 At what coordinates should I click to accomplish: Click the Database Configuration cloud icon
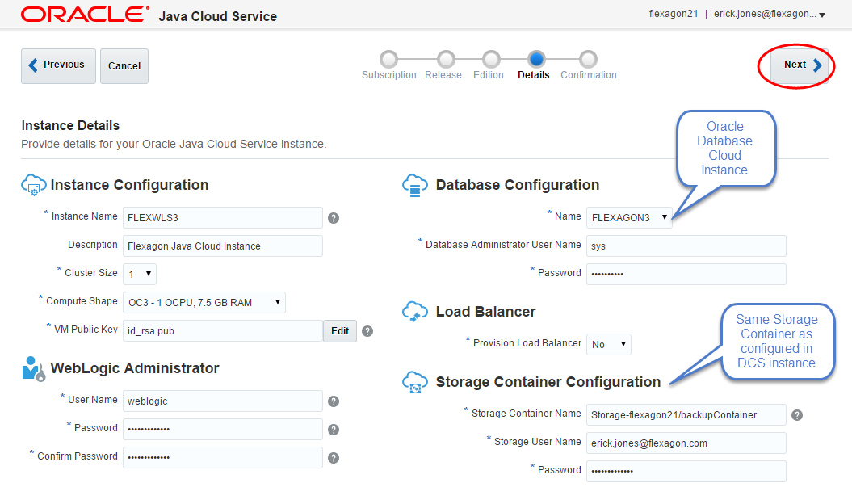(x=415, y=186)
